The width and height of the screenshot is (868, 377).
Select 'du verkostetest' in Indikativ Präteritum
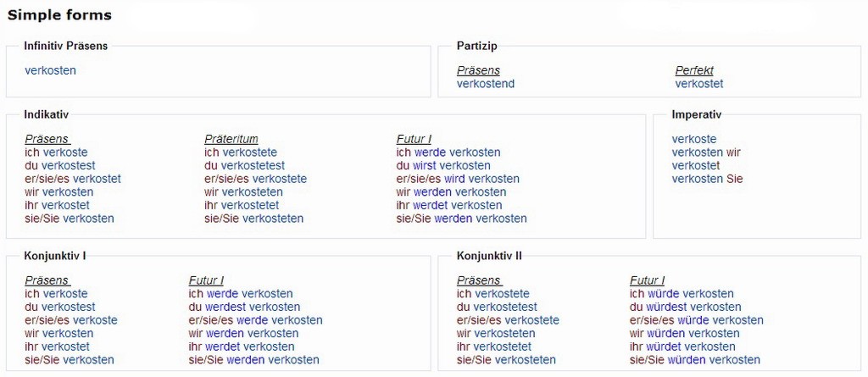click(244, 165)
